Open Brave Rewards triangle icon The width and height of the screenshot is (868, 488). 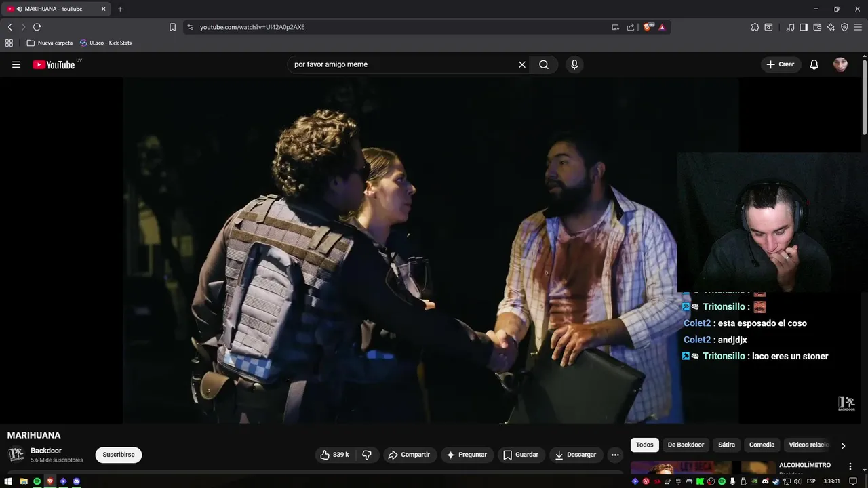[662, 27]
